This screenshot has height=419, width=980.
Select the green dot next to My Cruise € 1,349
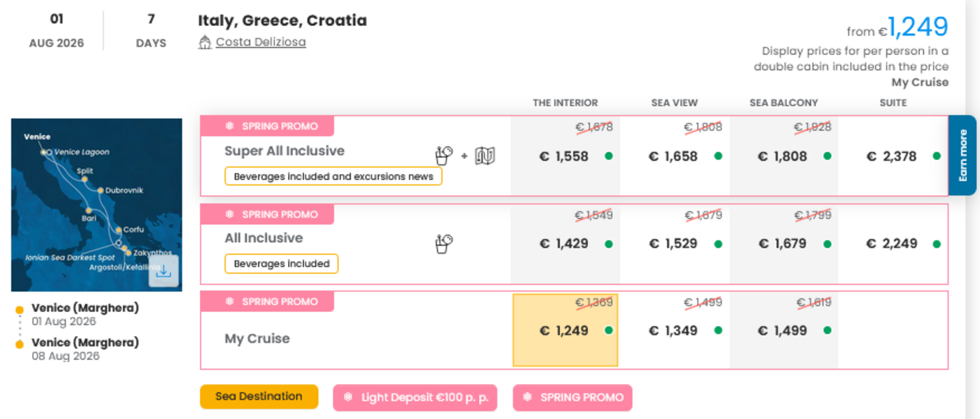tap(718, 330)
